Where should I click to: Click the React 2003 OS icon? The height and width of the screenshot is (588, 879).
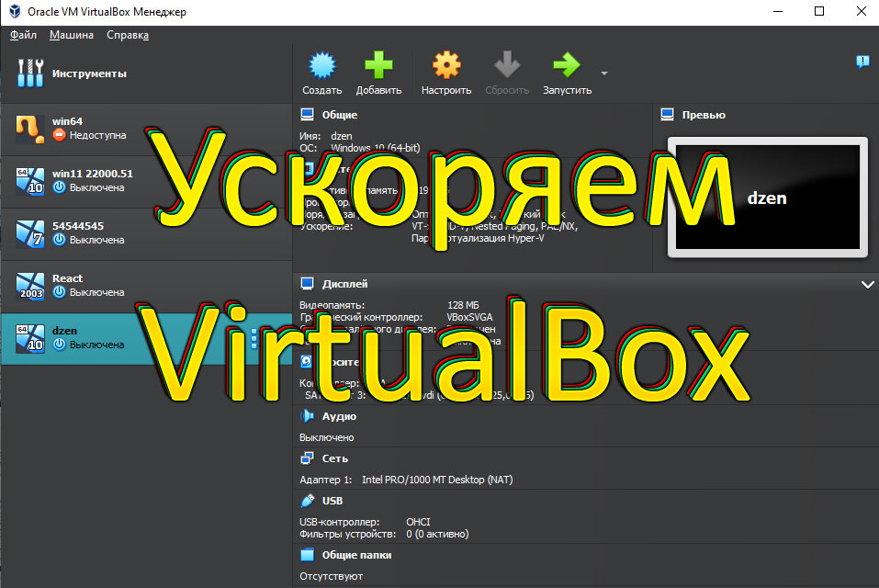pyautogui.click(x=30, y=286)
